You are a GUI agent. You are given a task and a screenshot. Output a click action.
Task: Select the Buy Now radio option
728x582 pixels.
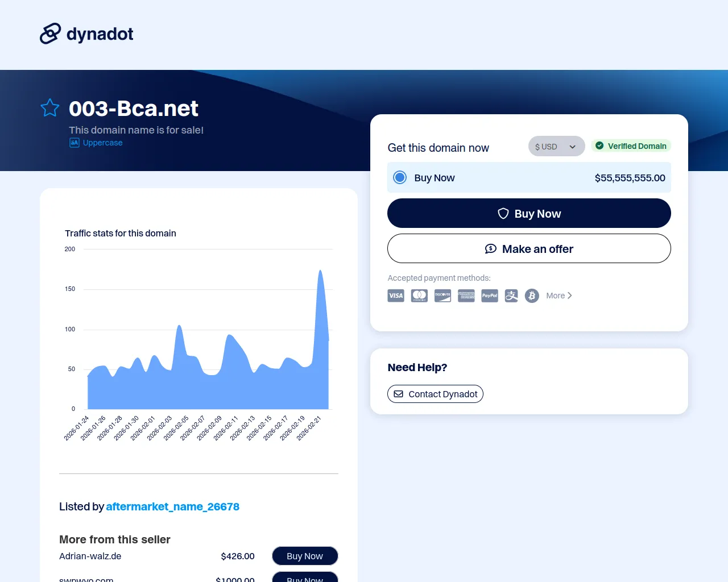point(400,177)
